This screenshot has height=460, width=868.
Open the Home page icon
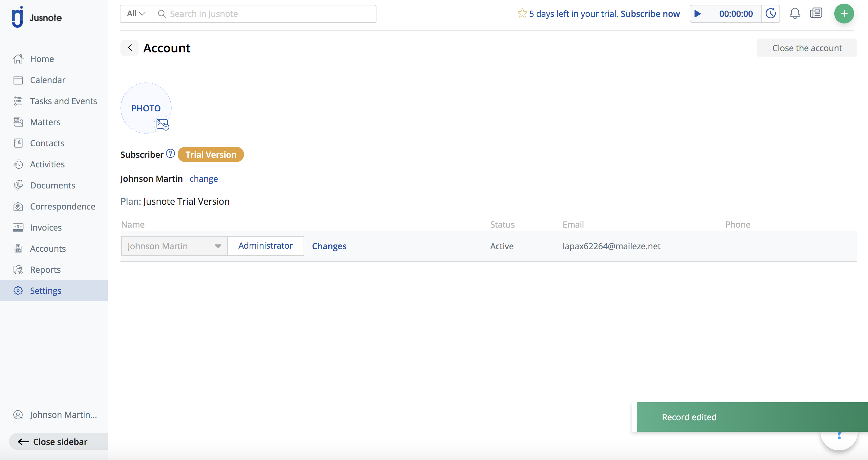click(18, 59)
